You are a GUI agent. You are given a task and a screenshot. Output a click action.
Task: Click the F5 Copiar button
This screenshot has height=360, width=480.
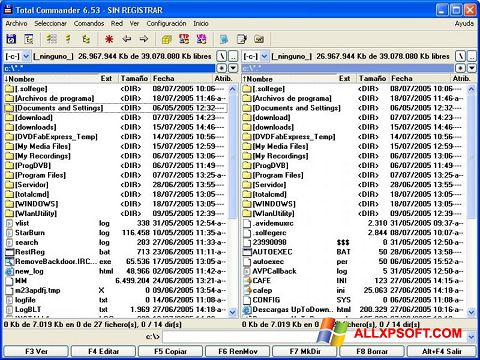pos(171,351)
